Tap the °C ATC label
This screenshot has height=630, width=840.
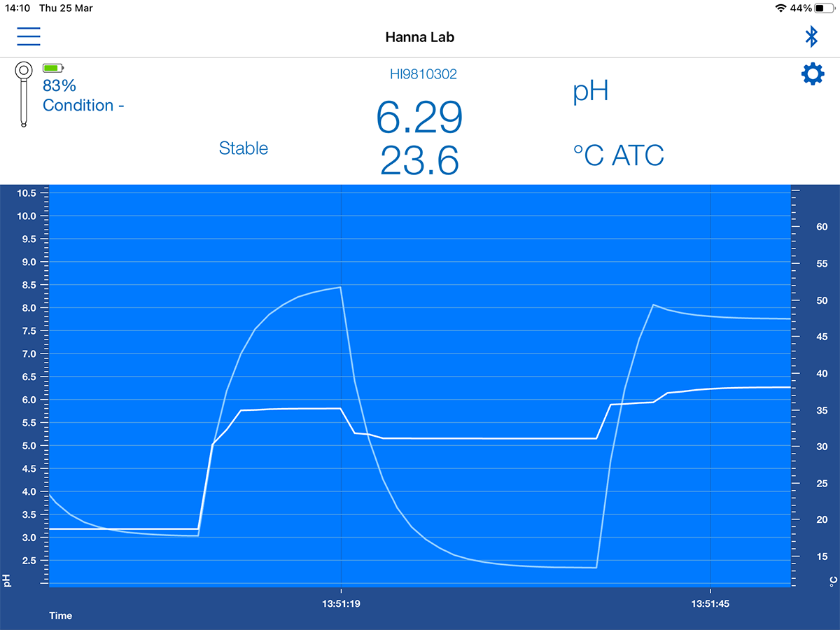click(617, 156)
